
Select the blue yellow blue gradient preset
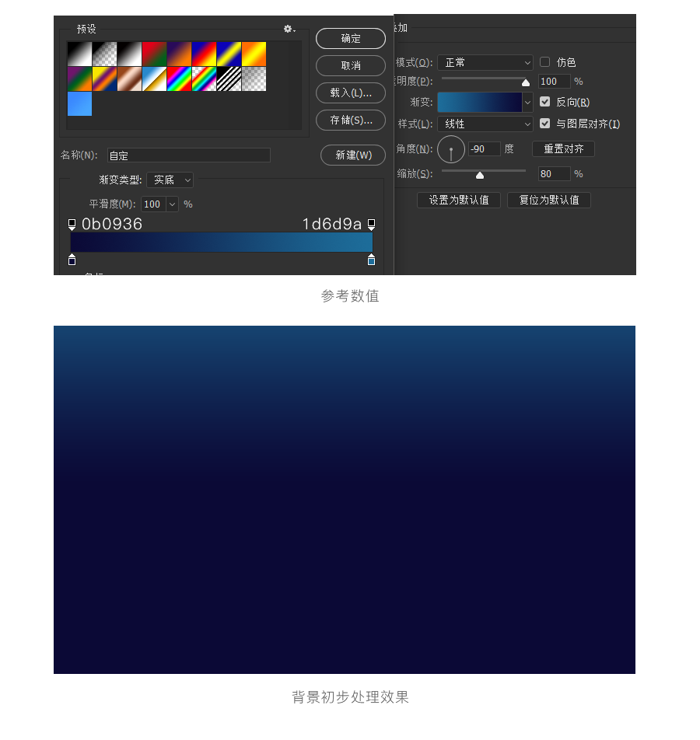tap(229, 54)
